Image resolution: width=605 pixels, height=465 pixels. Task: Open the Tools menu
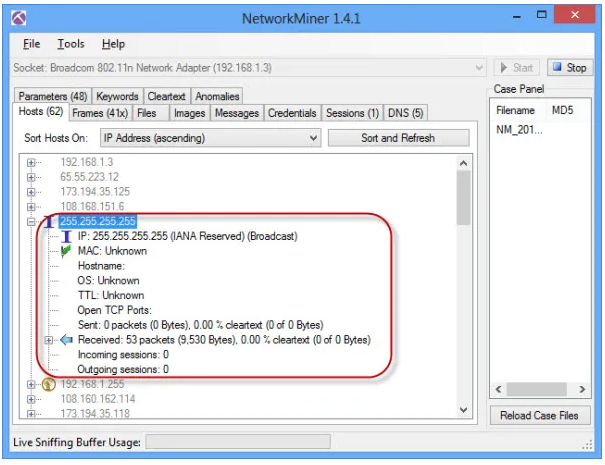click(x=71, y=44)
